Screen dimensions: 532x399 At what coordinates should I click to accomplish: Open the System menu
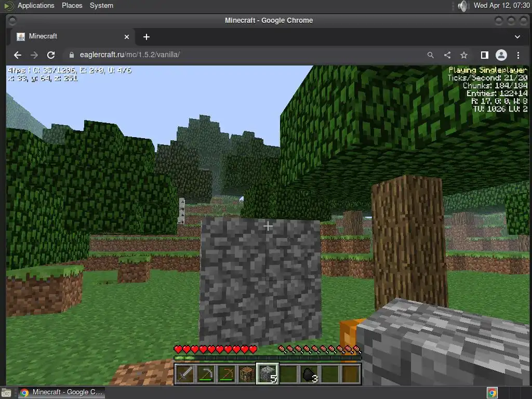coord(101,5)
